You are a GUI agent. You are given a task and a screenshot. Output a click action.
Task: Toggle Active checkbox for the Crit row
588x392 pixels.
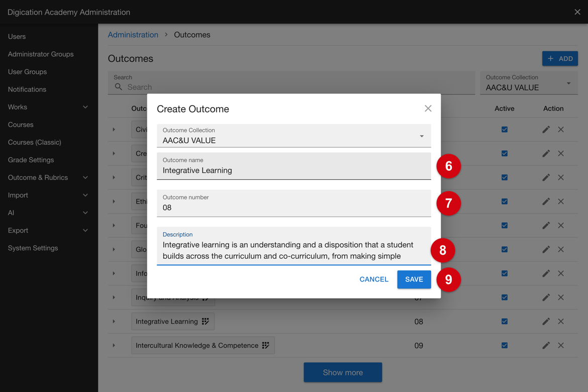505,177
